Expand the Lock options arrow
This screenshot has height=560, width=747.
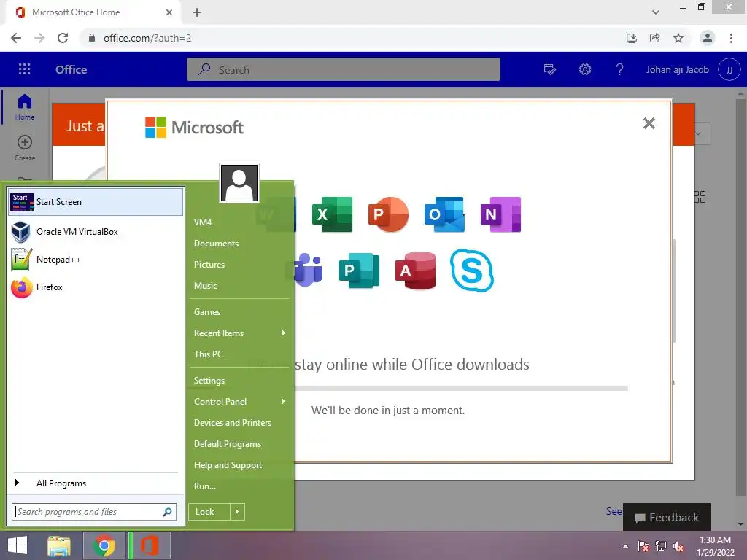237,512
